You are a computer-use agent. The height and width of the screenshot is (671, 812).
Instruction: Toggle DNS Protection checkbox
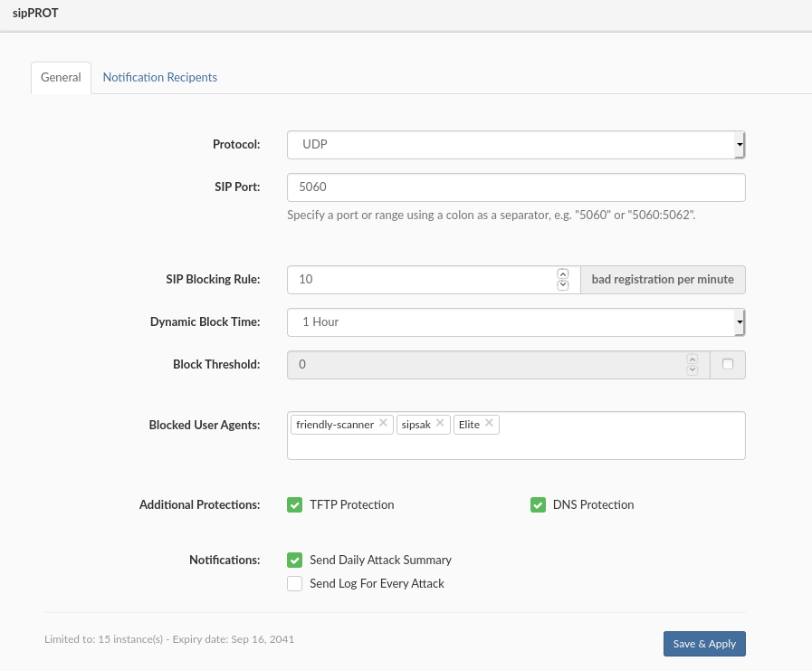coord(538,505)
